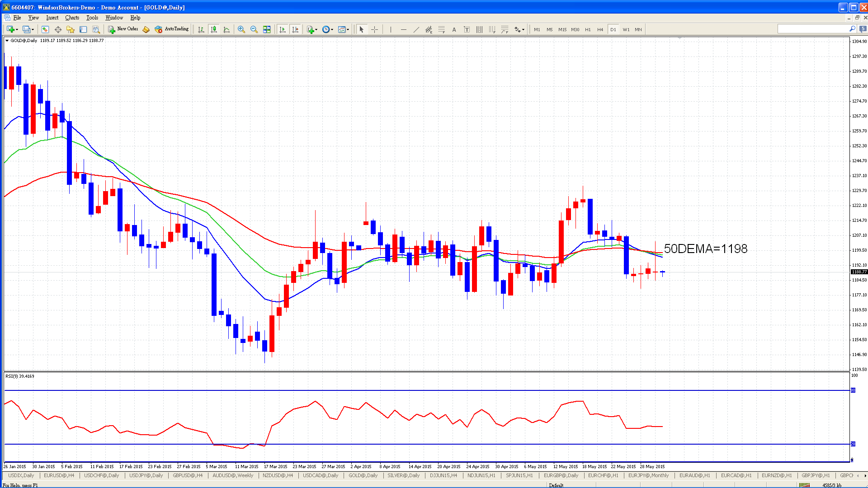The height and width of the screenshot is (488, 868).
Task: Select the Text tool A icon
Action: tap(454, 29)
